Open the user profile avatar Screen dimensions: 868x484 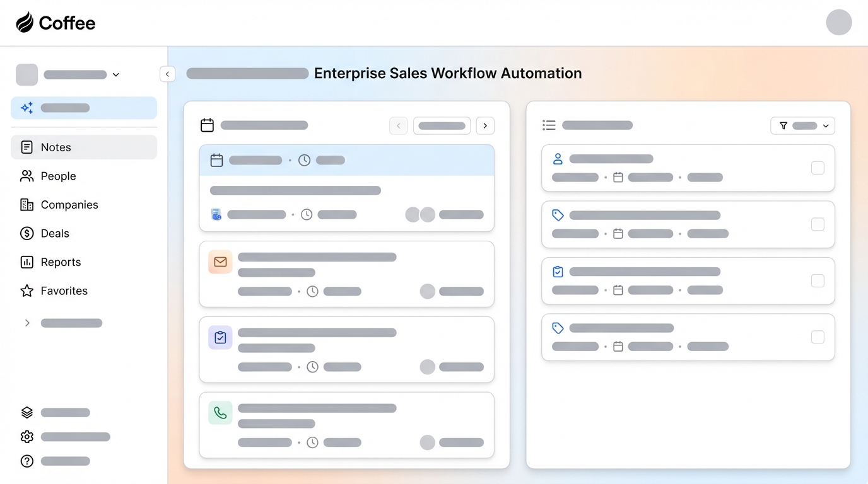[839, 22]
